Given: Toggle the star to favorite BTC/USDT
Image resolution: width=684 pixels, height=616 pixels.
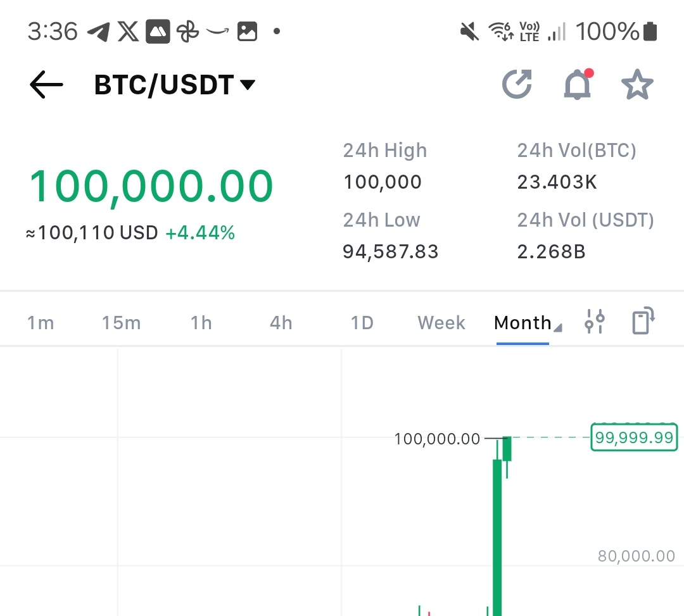Looking at the screenshot, I should click(x=637, y=84).
